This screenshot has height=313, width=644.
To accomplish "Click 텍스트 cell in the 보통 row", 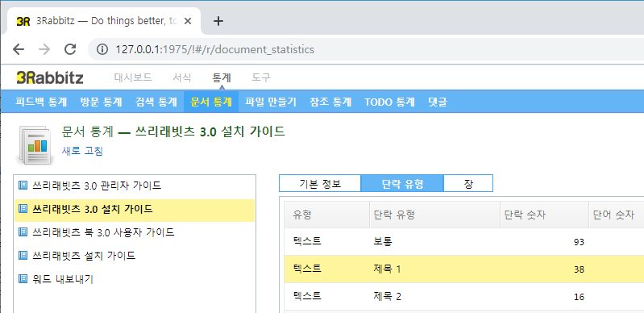I will pyautogui.click(x=327, y=241).
